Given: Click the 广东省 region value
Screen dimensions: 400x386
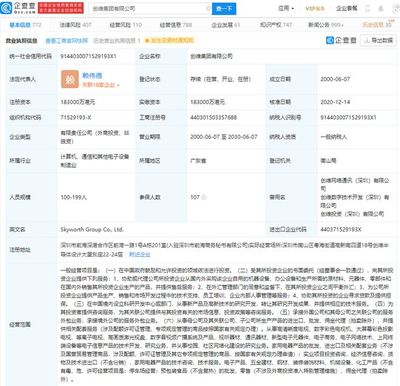Looking at the screenshot, I should tap(198, 161).
